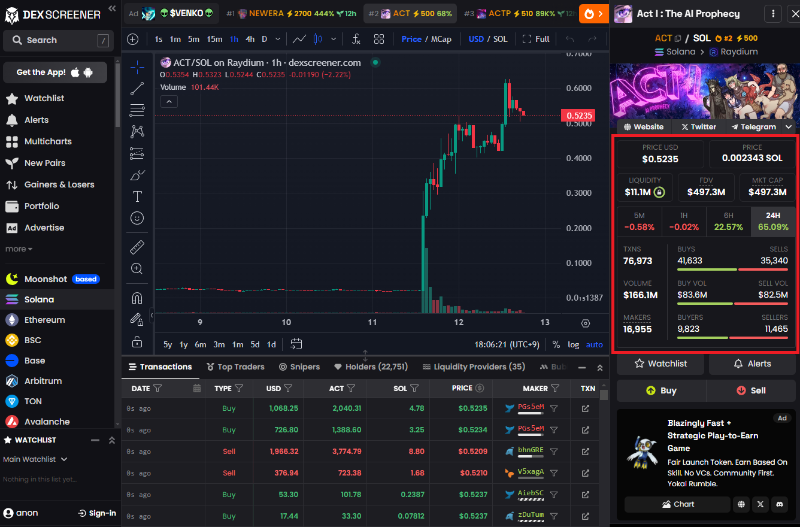The height and width of the screenshot is (527, 800).
Task: Activate the zoom in tool
Action: click(x=137, y=269)
